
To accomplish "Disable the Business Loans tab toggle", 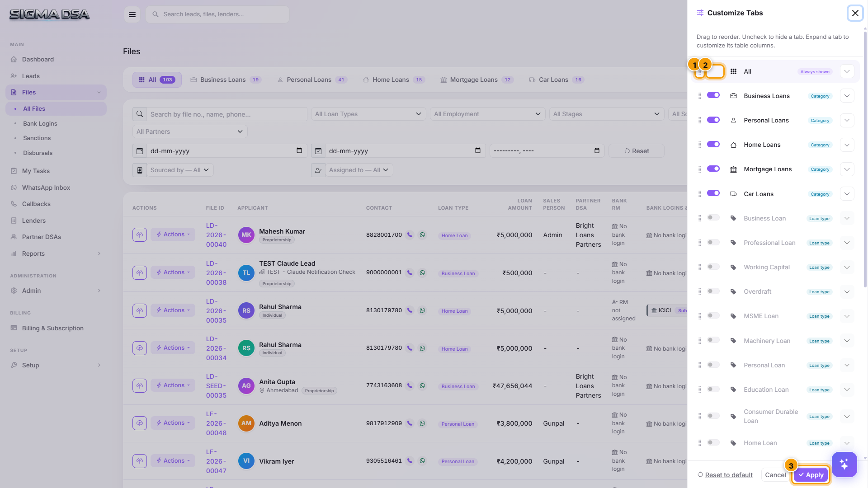I will click(x=713, y=95).
